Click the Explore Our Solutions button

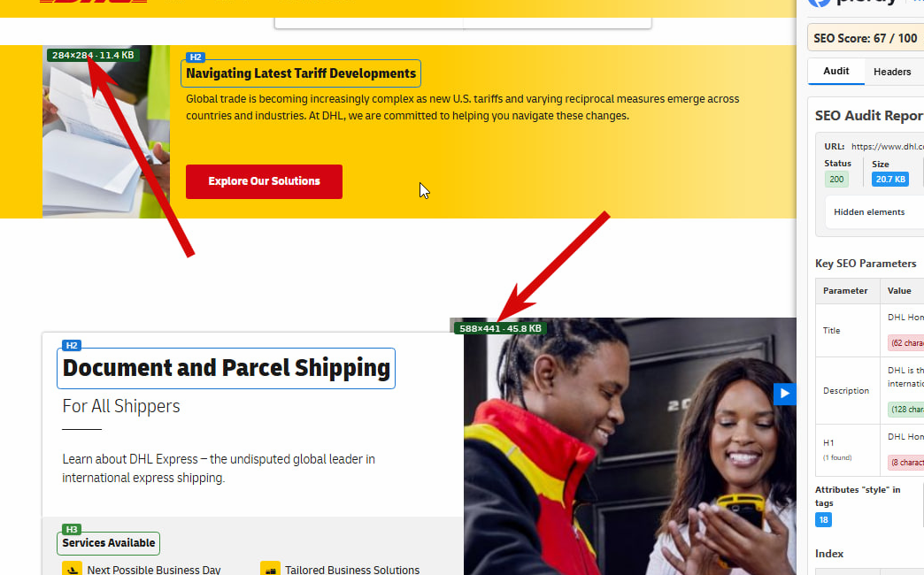click(x=264, y=181)
